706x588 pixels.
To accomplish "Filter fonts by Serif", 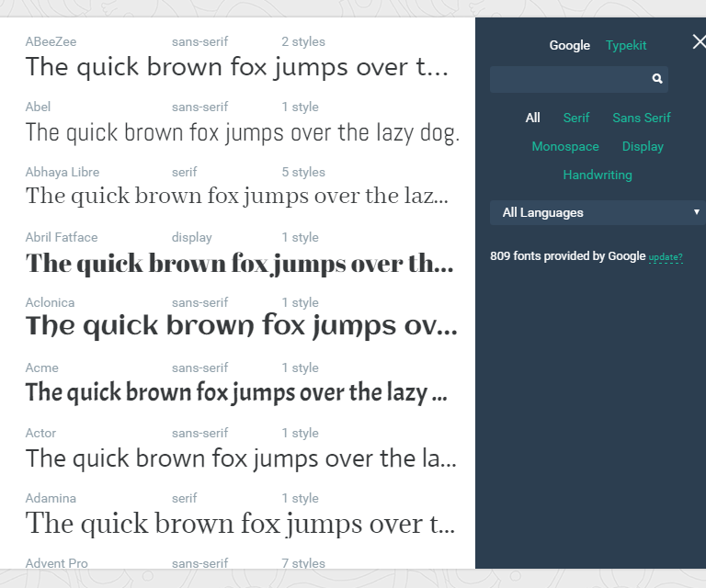I will [575, 118].
